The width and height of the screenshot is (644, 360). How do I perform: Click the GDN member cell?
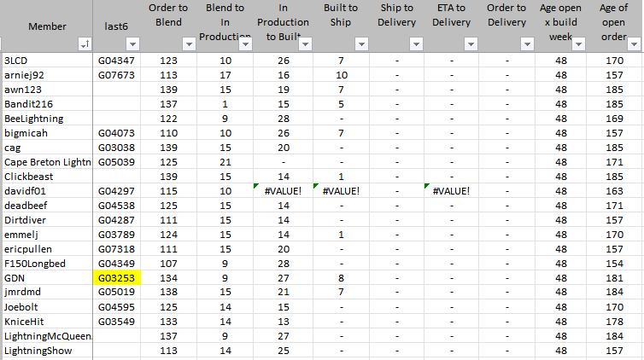(x=47, y=277)
